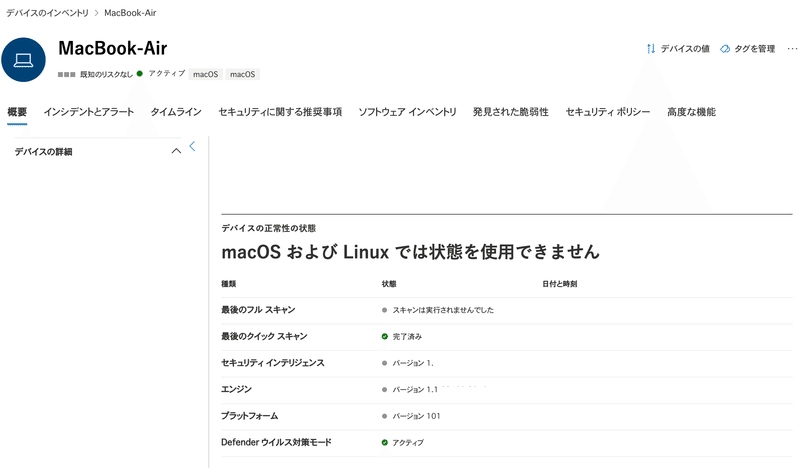Click gray dot beside スキャンは実行されませんでした
This screenshot has height=468, width=800.
click(x=384, y=310)
